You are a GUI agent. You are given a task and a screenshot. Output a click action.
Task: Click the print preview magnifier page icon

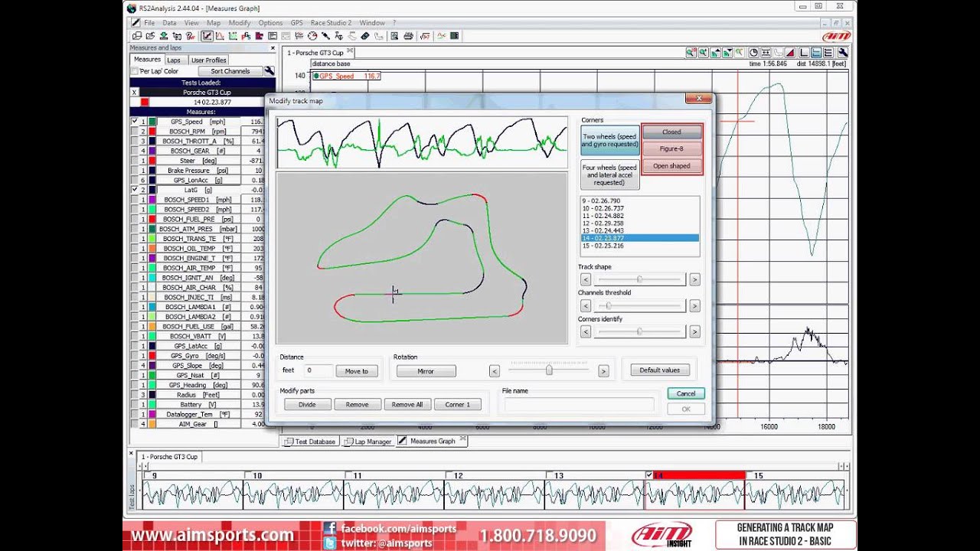pyautogui.click(x=395, y=35)
